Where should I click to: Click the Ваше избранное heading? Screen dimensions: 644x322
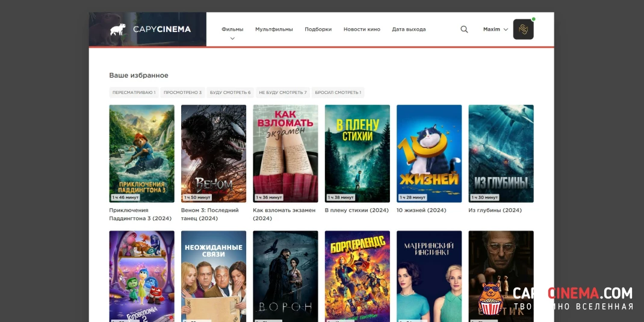139,76
